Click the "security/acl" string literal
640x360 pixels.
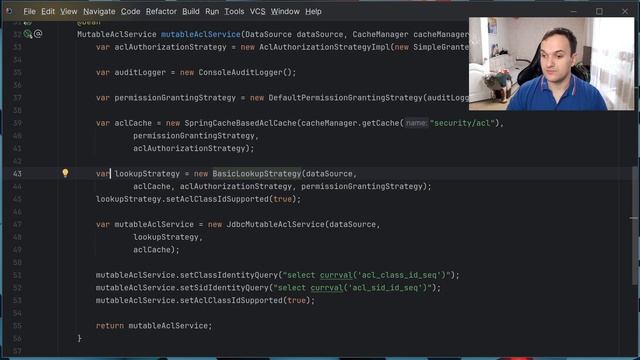[462, 123]
